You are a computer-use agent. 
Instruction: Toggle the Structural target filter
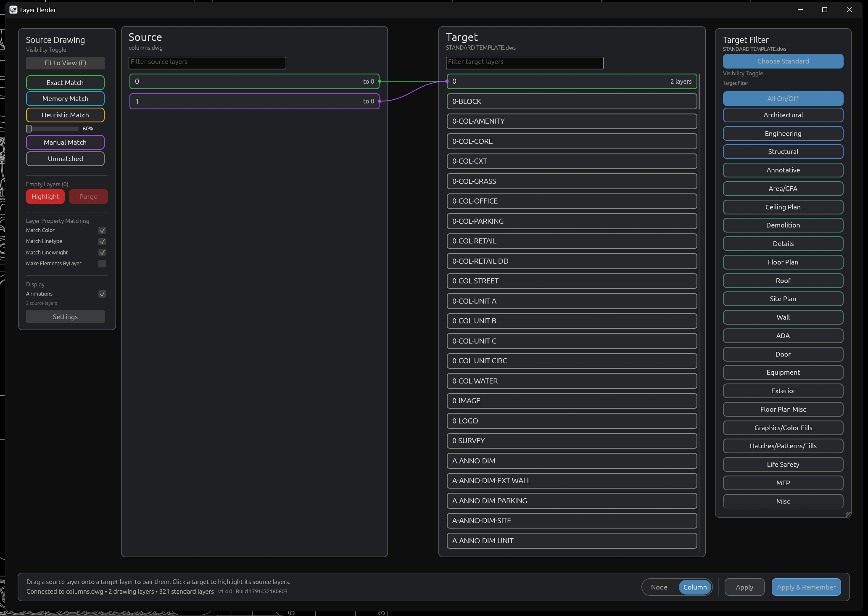click(x=783, y=151)
